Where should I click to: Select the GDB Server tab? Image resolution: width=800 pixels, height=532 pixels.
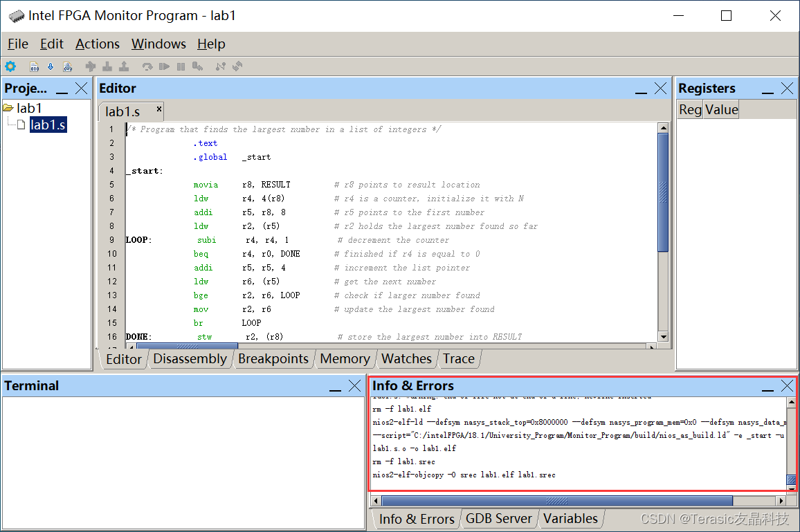coord(499,518)
